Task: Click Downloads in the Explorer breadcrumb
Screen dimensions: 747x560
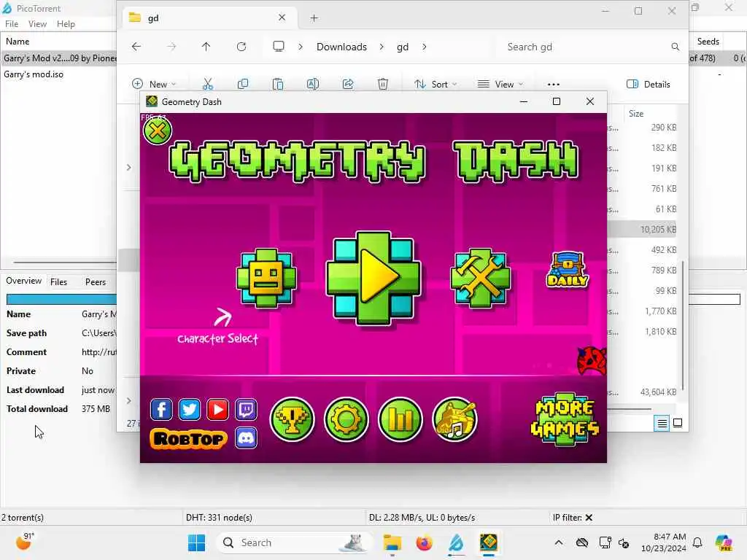Action: pyautogui.click(x=341, y=47)
